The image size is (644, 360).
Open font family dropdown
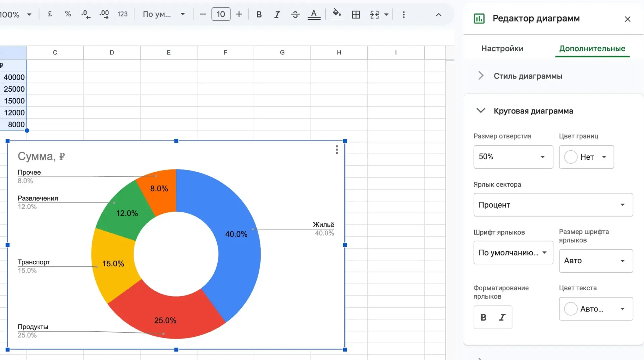coord(164,14)
